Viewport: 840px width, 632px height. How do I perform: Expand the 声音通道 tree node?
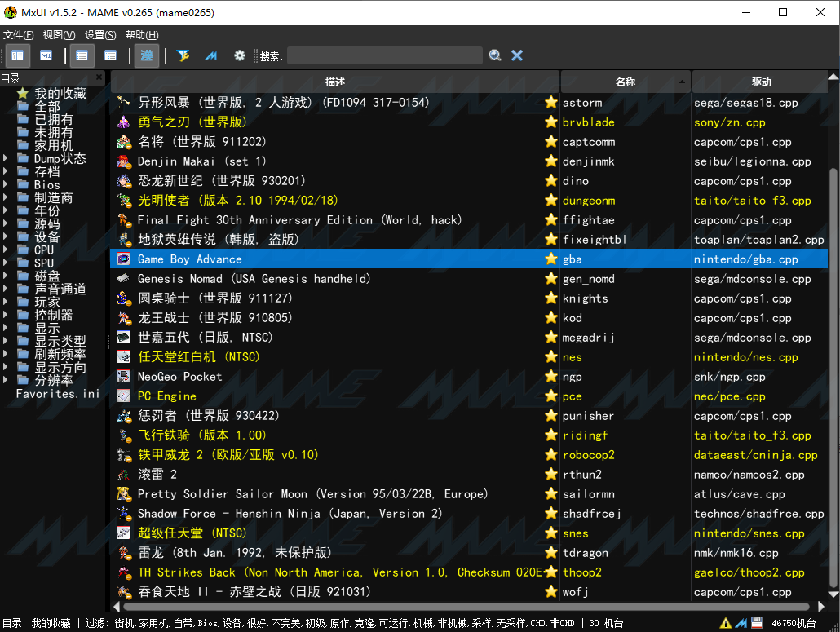[6, 289]
